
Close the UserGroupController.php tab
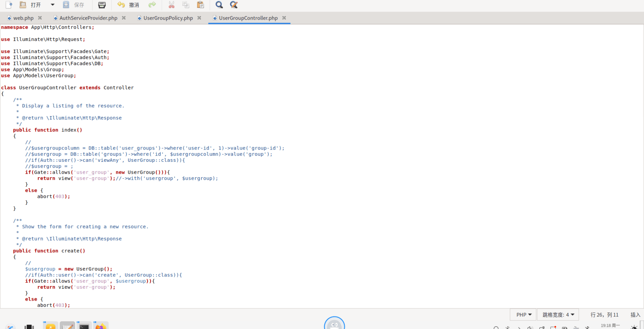(284, 18)
